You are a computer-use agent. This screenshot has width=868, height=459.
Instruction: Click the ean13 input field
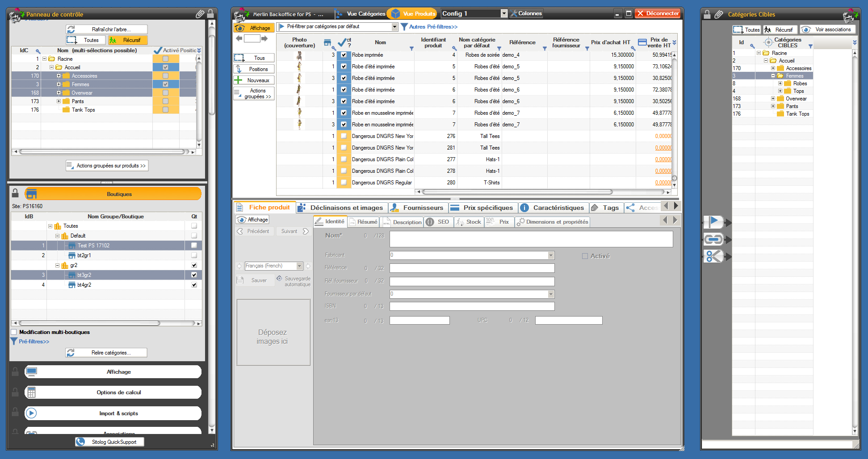[x=419, y=320]
